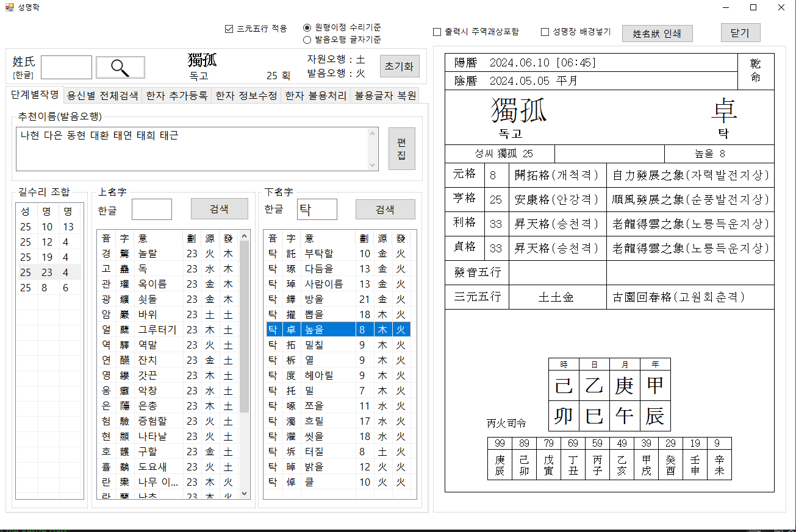Select 길수리 조합 row 25 19 4
Screen dimensions: 796x532
[x=49, y=257]
